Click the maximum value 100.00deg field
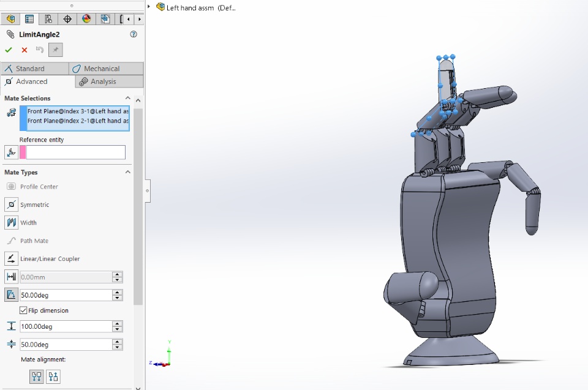Screen dimensions: 588x390 tap(66, 326)
